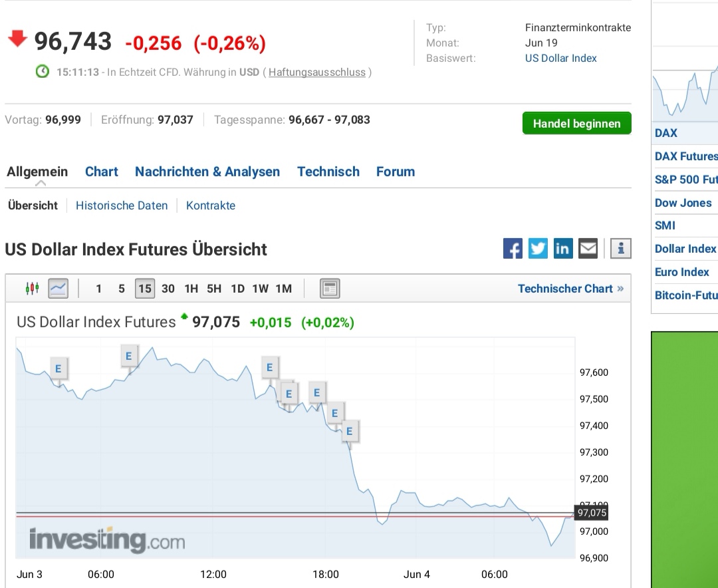Click the Handel beginnen button
Viewport: 718px width, 588px height.
point(577,123)
